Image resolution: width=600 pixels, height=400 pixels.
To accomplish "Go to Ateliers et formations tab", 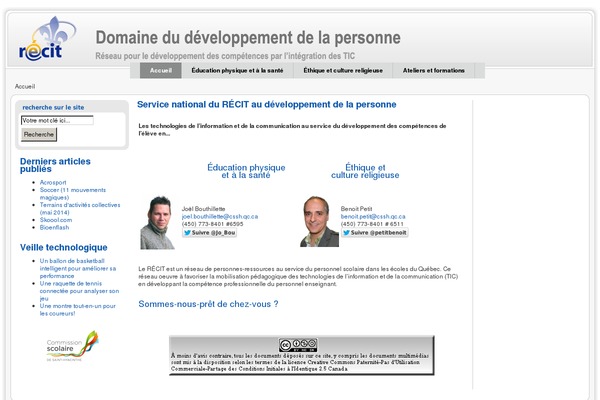I will [x=433, y=71].
